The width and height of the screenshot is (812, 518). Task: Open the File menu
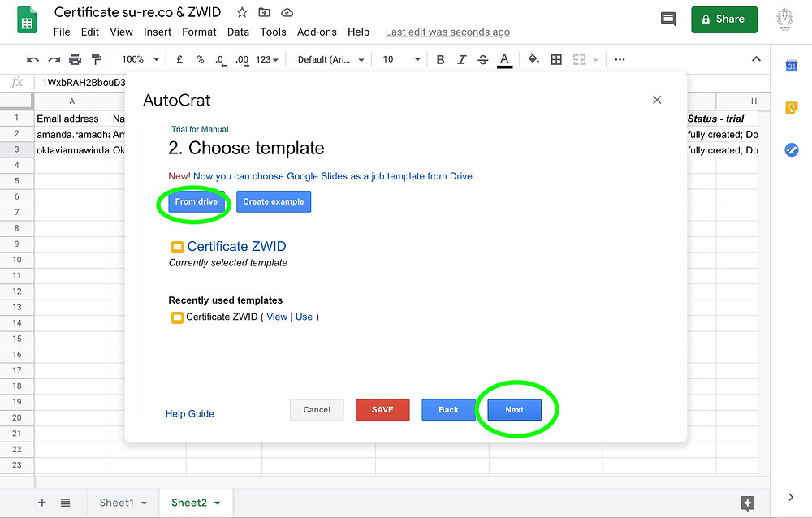(x=62, y=32)
